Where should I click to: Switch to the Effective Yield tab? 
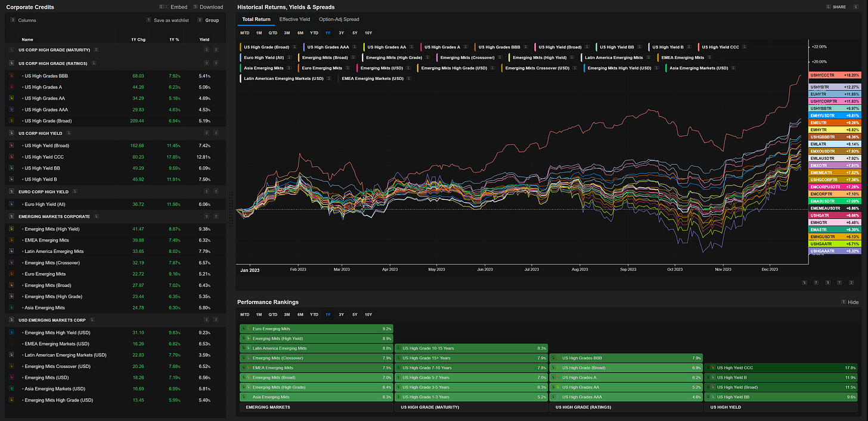294,19
